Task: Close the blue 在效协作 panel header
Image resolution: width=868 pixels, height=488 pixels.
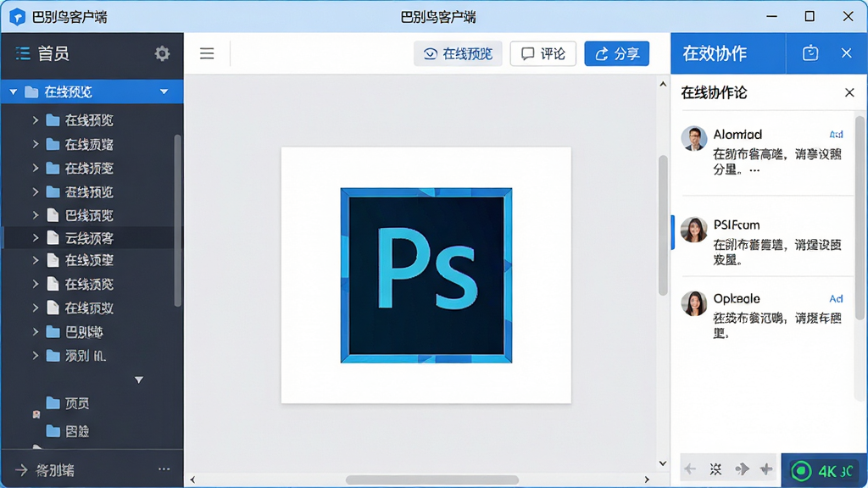Action: pyautogui.click(x=846, y=53)
